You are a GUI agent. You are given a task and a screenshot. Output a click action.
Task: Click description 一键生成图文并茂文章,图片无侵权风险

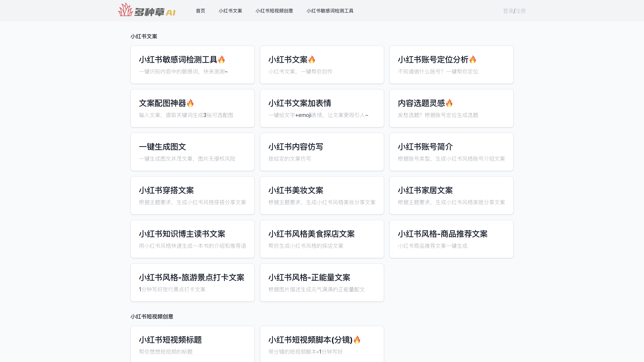(x=187, y=159)
